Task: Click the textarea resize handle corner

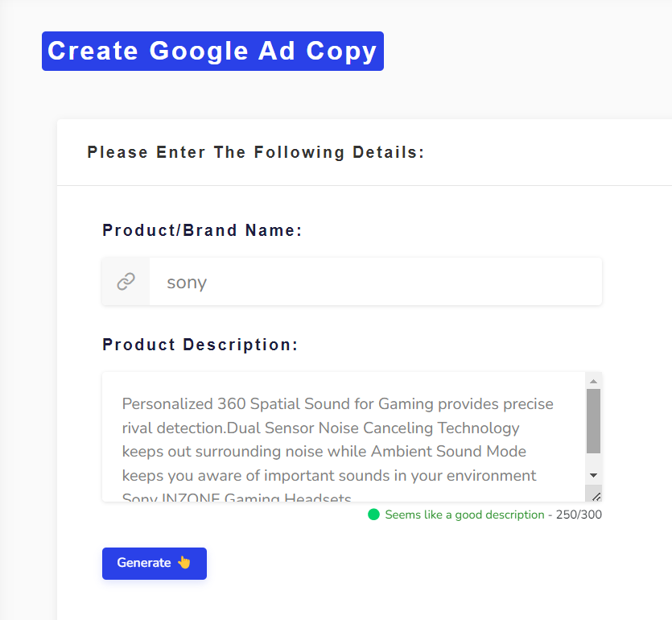Action: [x=596, y=497]
